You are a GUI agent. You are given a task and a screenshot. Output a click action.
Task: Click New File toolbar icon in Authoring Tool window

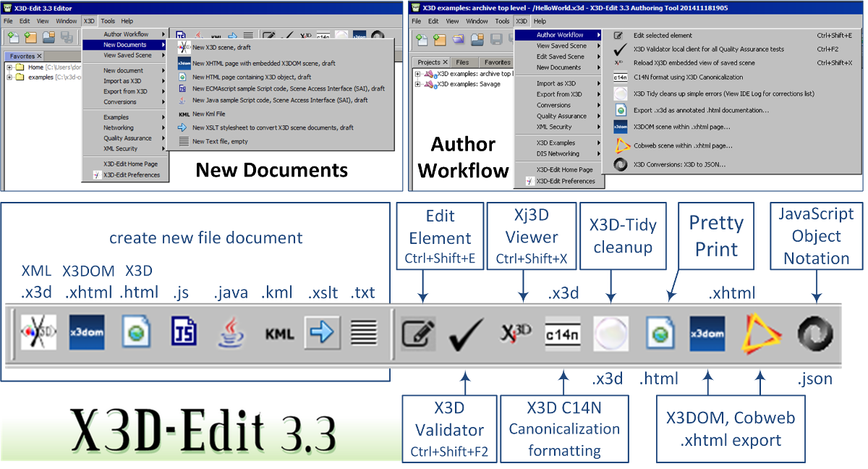tap(421, 39)
